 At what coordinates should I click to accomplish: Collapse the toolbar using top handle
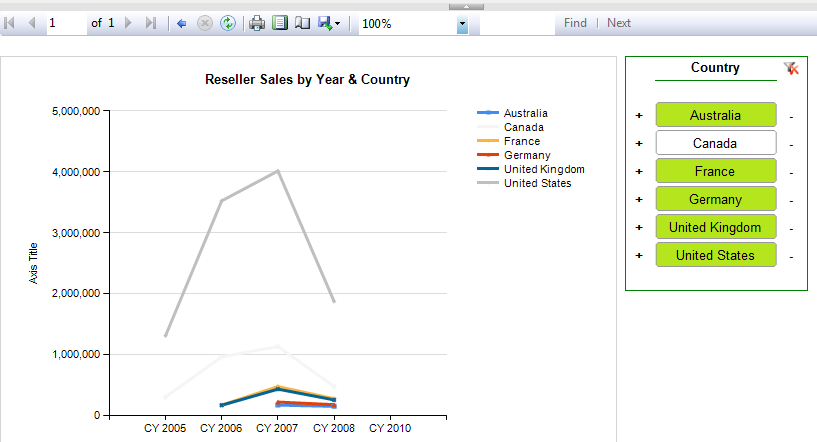pos(466,7)
